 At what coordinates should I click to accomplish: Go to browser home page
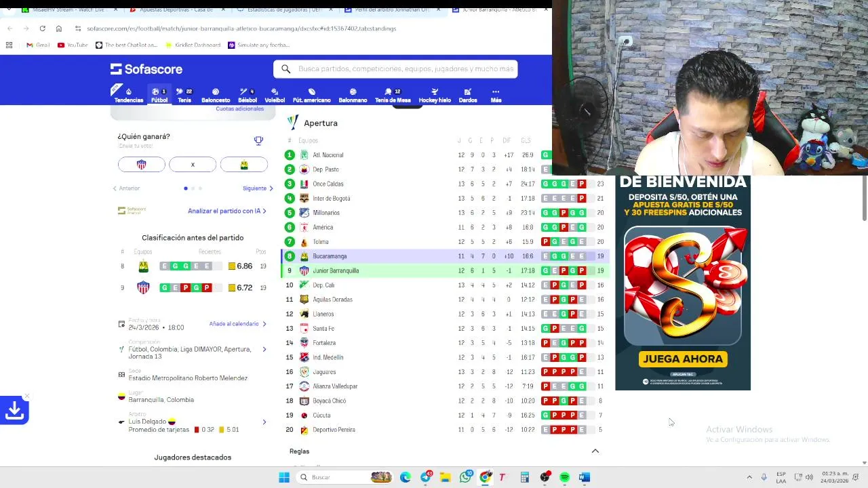pos(58,28)
